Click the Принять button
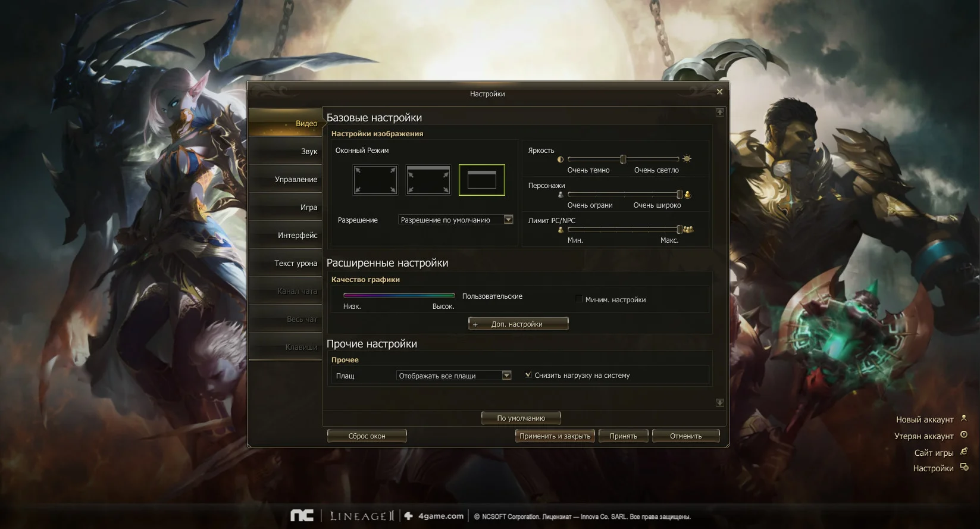 [624, 436]
